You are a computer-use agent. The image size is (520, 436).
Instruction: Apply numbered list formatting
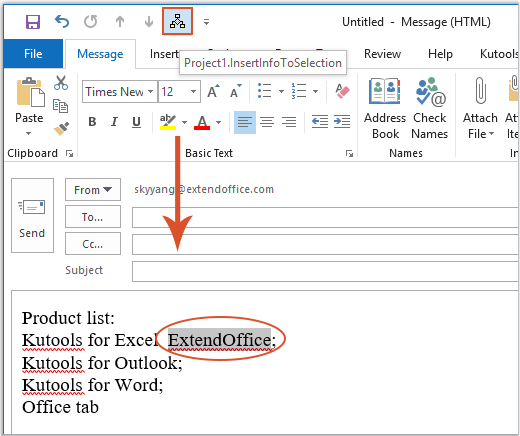click(x=299, y=91)
